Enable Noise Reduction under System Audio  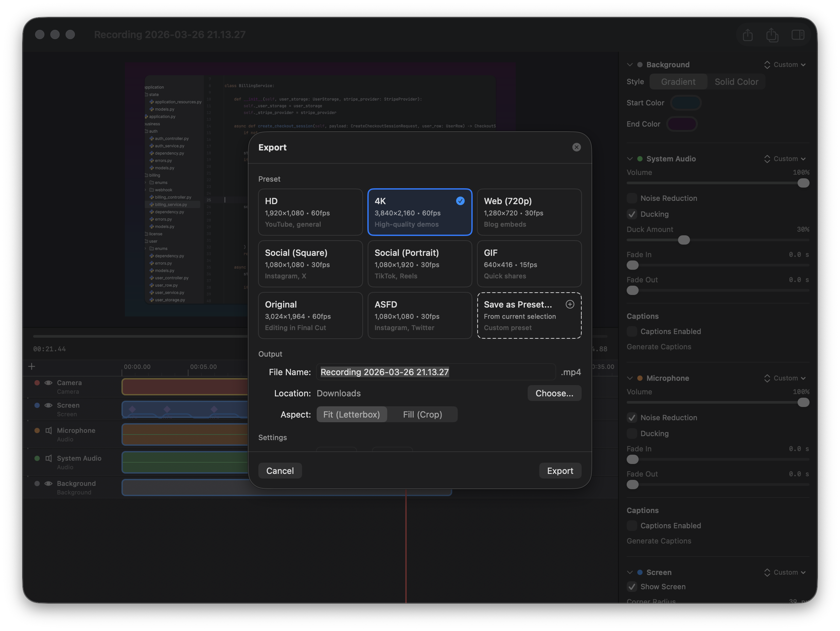632,198
